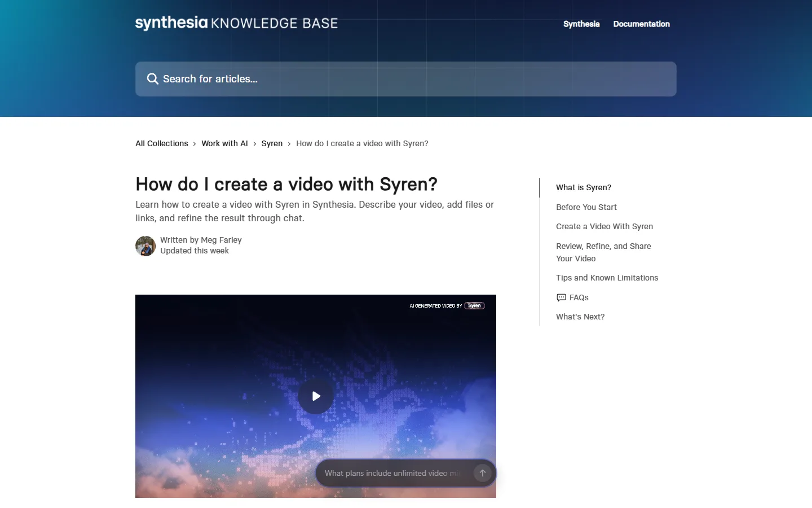812x508 pixels.
Task: Click the current page breadcrumb text
Action: [362, 143]
